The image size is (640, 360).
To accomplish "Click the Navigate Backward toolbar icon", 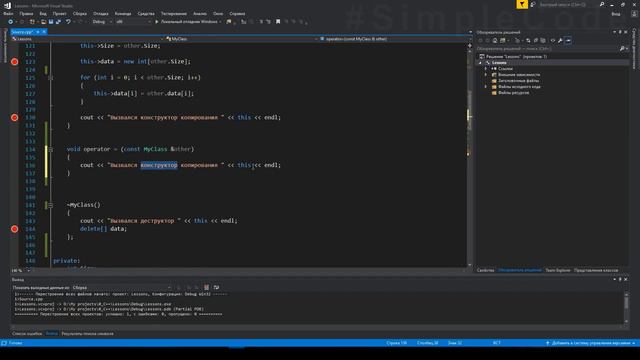I will click(x=11, y=22).
